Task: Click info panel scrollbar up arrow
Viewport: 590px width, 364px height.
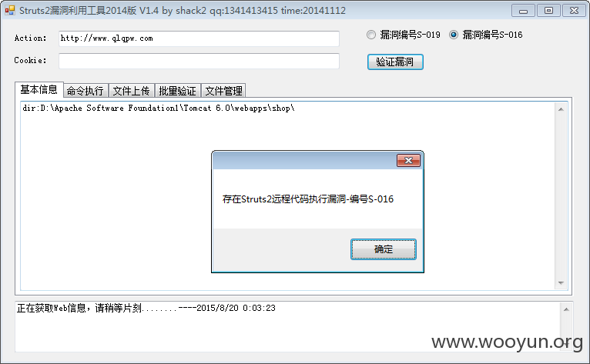Action: (x=561, y=109)
